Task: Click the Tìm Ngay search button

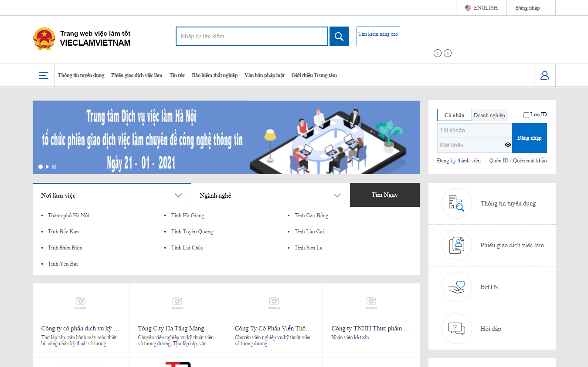Action: (x=385, y=195)
